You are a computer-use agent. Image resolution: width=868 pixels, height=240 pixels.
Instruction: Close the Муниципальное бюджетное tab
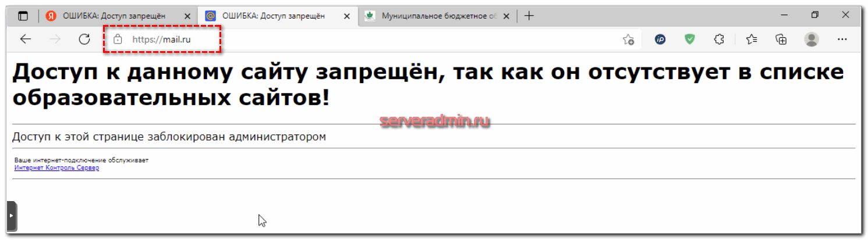pyautogui.click(x=506, y=16)
